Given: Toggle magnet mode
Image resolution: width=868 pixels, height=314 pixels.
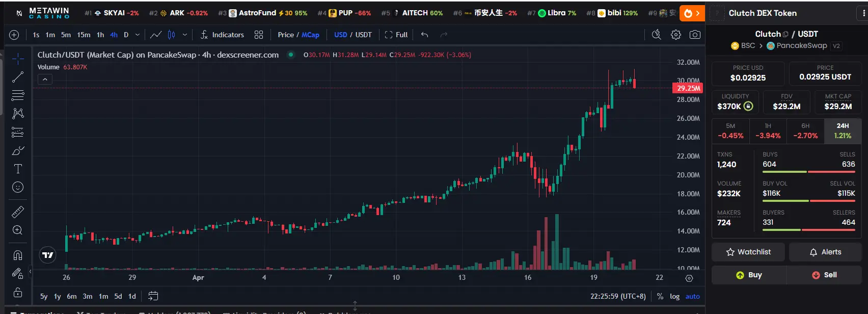Looking at the screenshot, I should pos(18,255).
